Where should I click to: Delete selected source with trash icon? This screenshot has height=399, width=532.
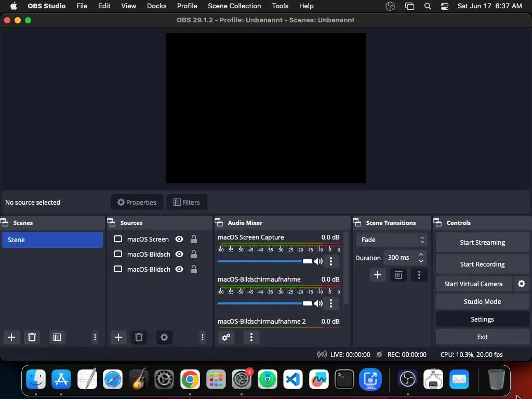(139, 337)
